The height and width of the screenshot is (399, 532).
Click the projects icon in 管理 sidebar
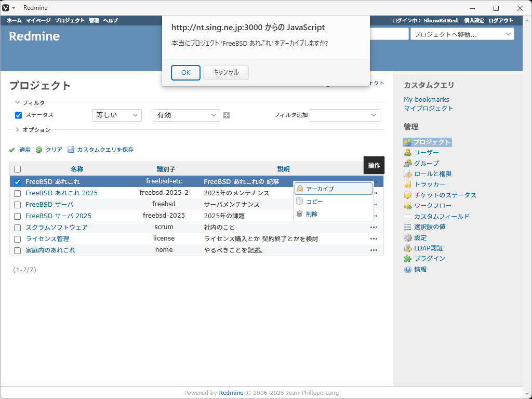click(408, 142)
